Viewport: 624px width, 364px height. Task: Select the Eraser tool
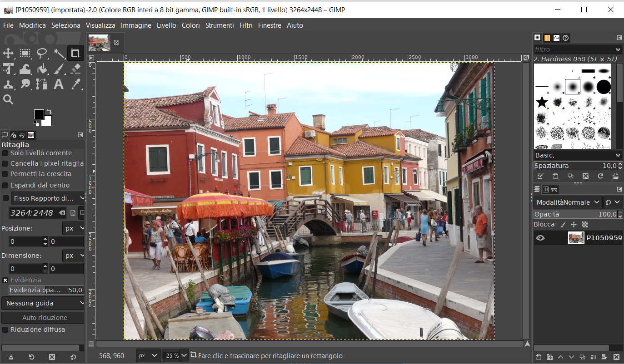point(76,69)
